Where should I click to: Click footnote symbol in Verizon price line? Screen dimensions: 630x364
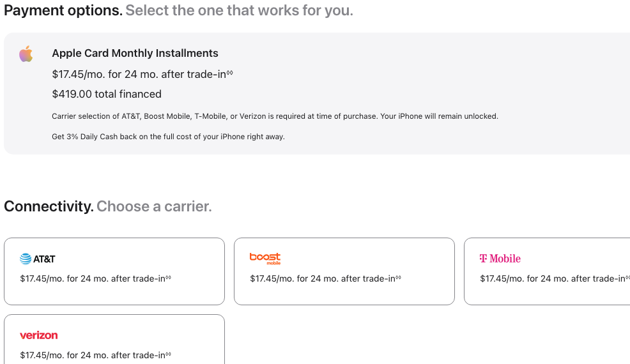point(169,354)
